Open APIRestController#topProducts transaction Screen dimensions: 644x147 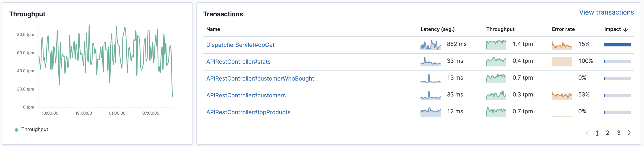(248, 112)
